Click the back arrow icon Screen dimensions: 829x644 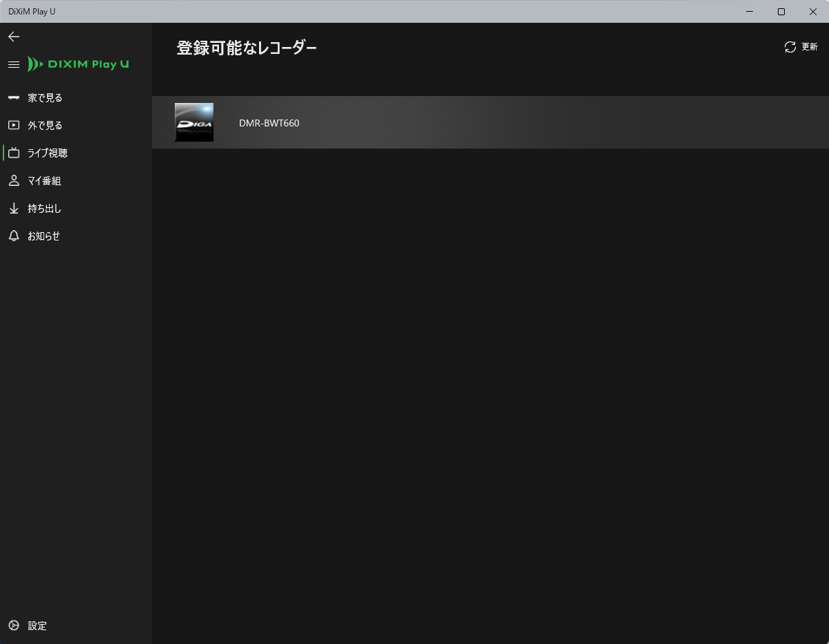click(14, 37)
